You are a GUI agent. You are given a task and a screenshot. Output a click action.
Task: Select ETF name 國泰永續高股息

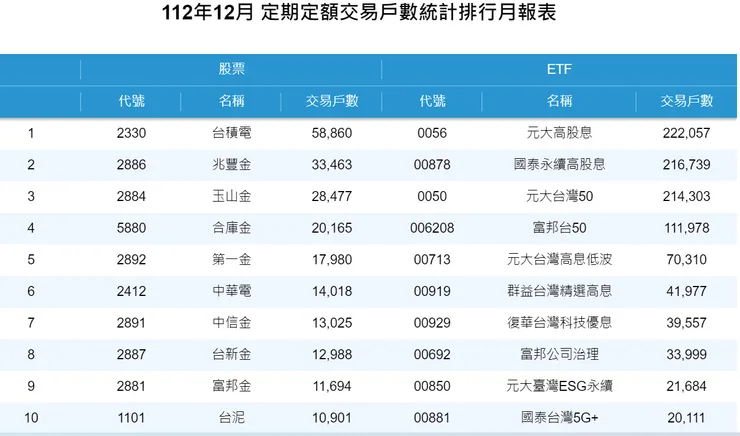coord(559,165)
